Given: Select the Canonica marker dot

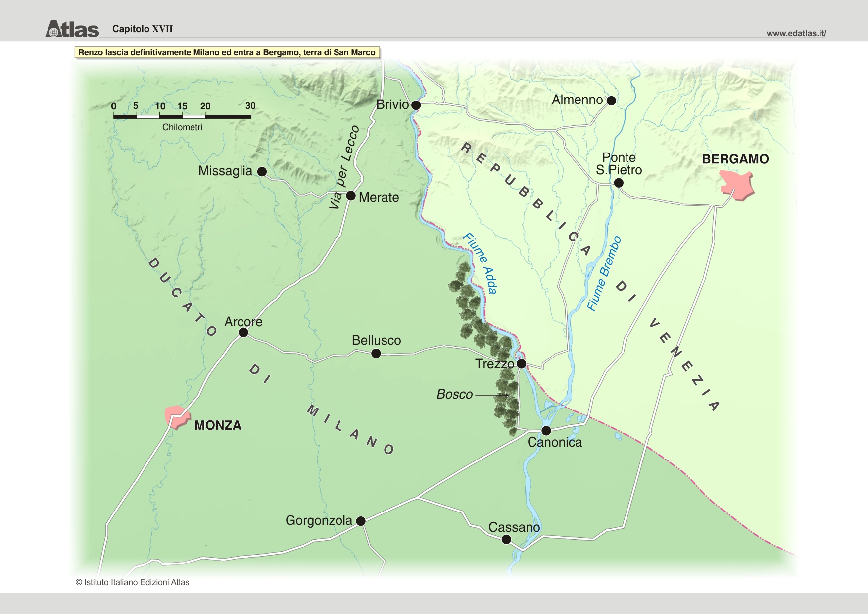Looking at the screenshot, I should pyautogui.click(x=546, y=430).
